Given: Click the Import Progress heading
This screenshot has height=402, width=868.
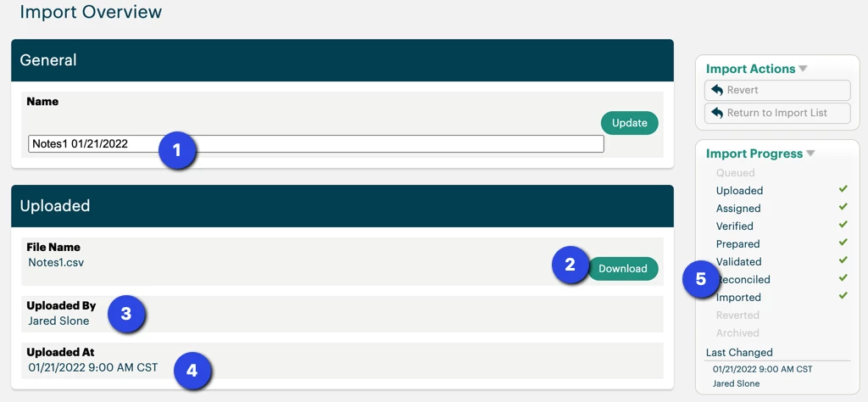Looking at the screenshot, I should pyautogui.click(x=754, y=154).
